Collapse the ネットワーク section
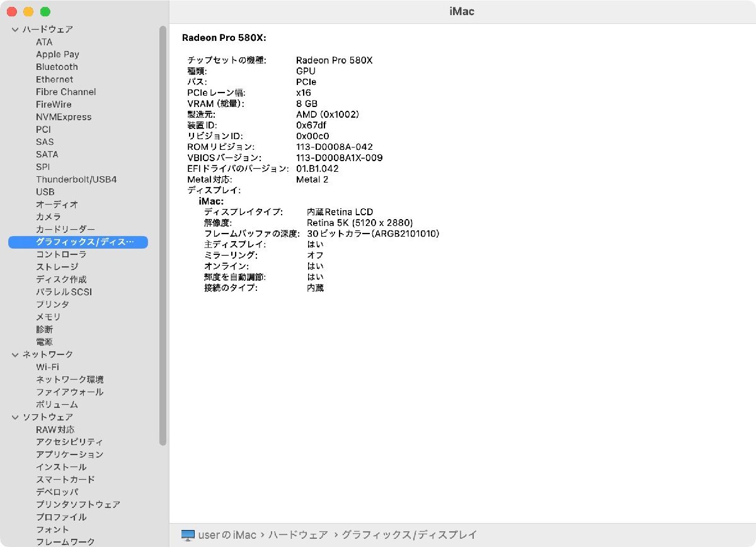Screen dimensions: 756x547 tap(16, 355)
